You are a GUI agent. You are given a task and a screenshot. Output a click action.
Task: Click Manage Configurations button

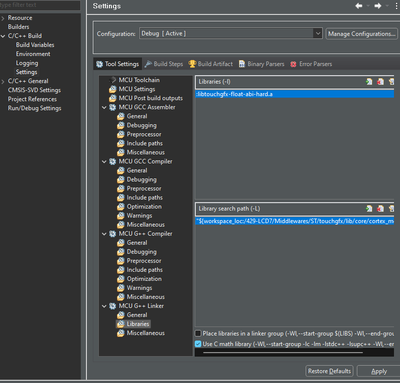coord(362,34)
